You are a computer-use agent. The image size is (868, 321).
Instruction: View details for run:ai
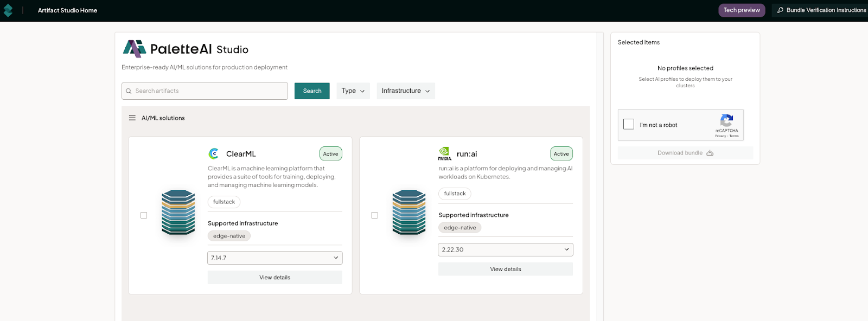click(x=506, y=269)
